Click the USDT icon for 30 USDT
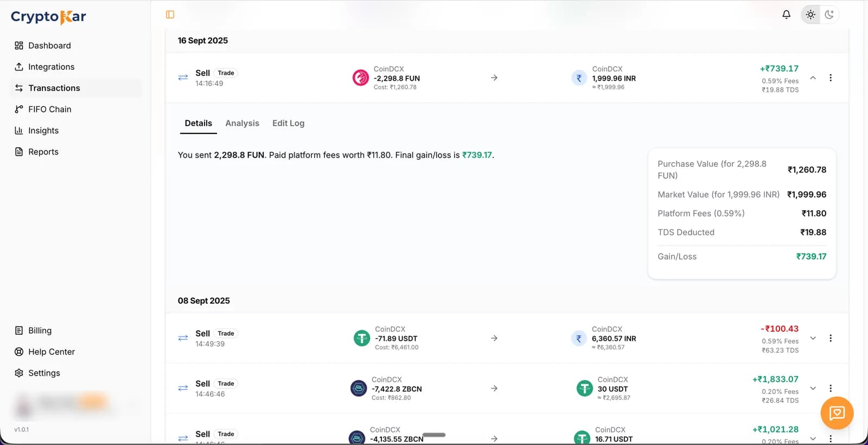This screenshot has width=868, height=445. coord(584,388)
